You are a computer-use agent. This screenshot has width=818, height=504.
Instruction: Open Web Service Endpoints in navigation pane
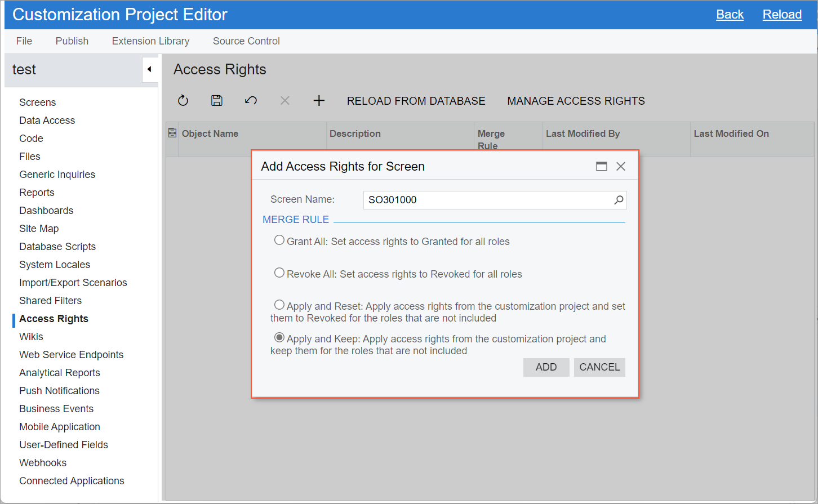pos(72,355)
